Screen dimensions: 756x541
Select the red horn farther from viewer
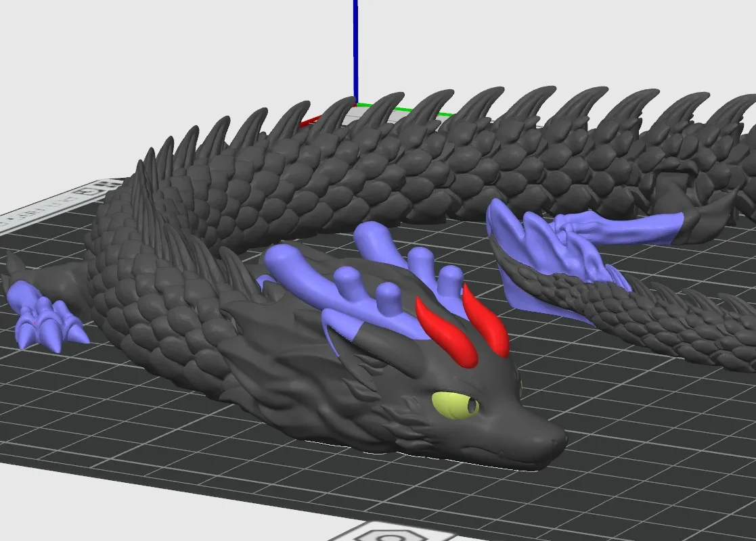[487, 321]
